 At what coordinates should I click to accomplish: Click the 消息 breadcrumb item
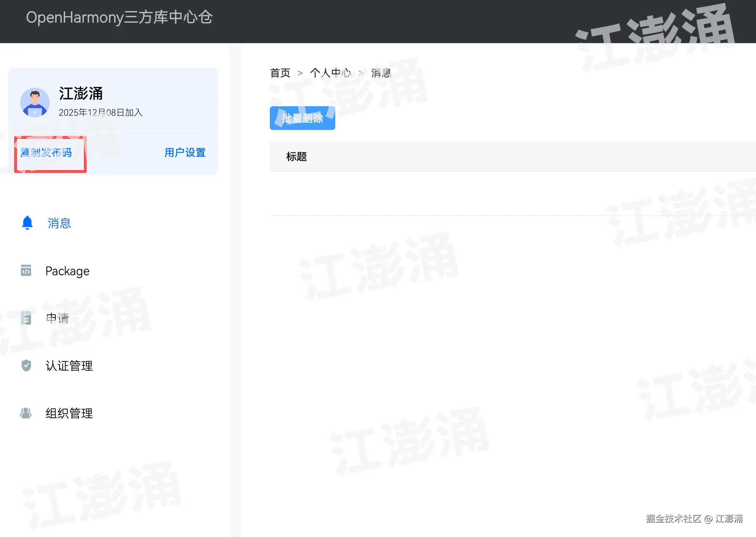[381, 73]
